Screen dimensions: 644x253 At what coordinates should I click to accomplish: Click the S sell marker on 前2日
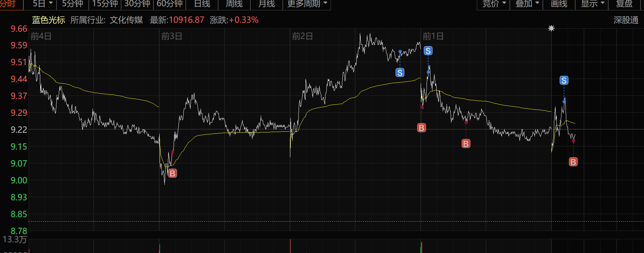point(400,72)
